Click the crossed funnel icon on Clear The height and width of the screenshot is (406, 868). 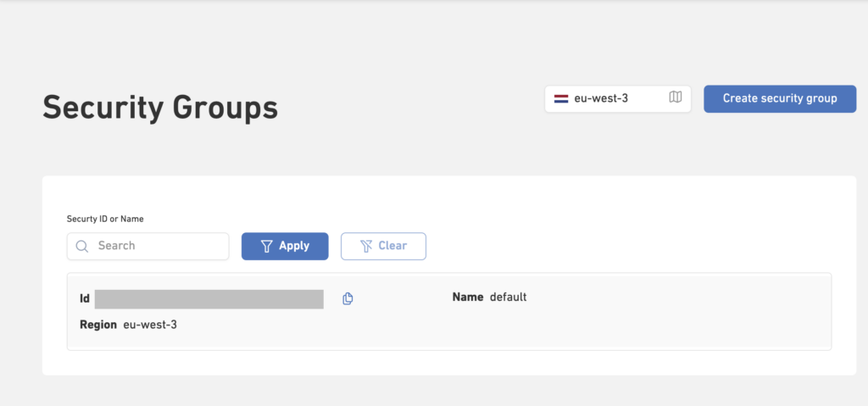[366, 246]
